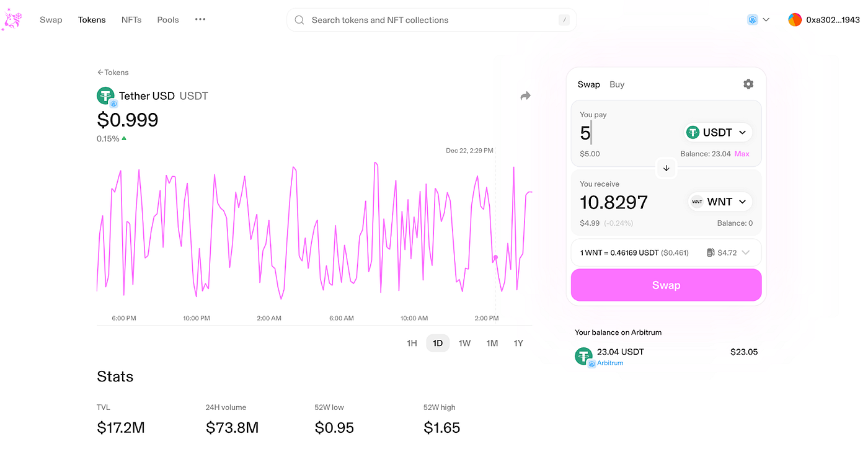Click the $23.05 balance value
This screenshot has height=449, width=868.
click(x=744, y=352)
